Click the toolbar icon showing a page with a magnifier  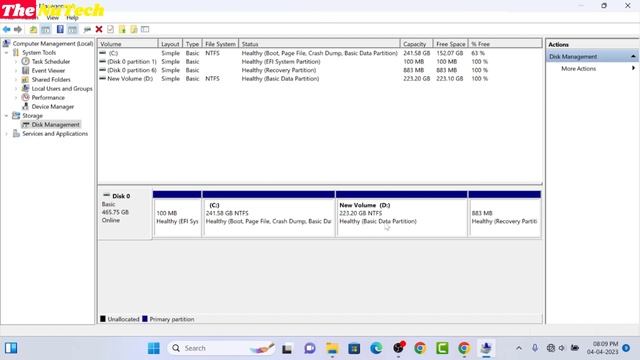(133, 29)
